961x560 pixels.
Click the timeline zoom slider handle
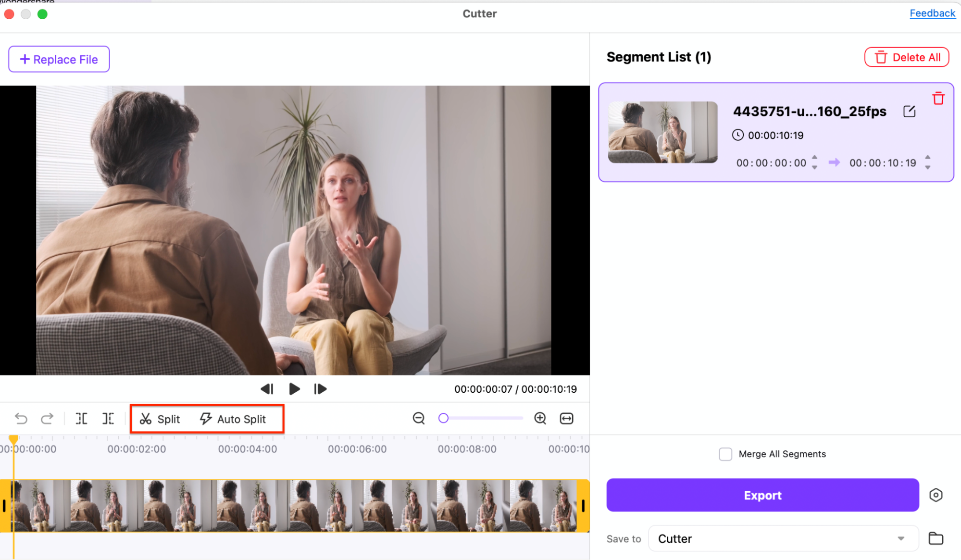[443, 418]
